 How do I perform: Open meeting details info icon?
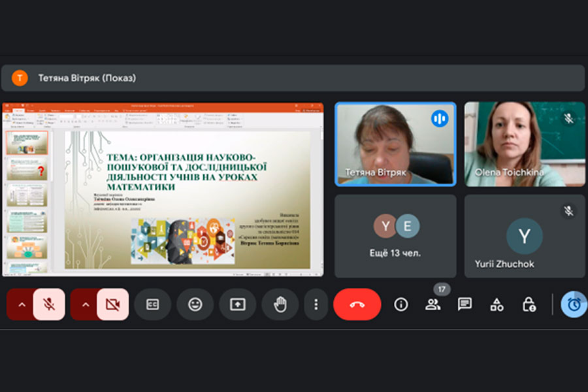[401, 304]
